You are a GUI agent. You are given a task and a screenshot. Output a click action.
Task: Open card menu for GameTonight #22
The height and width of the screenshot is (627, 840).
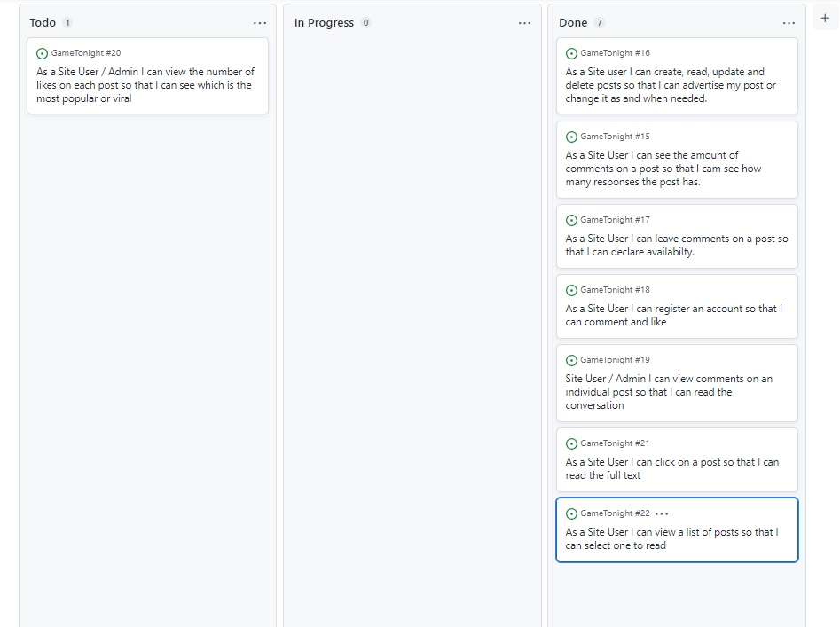[x=662, y=514]
